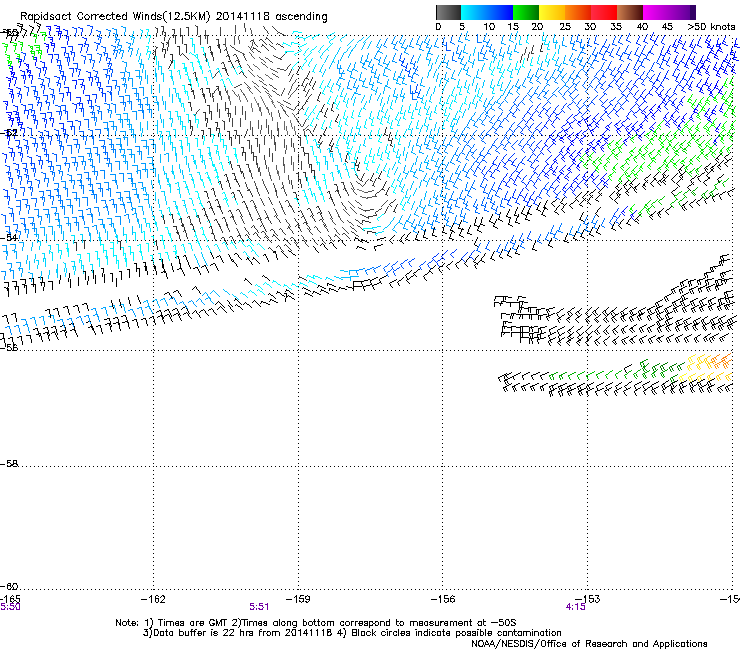Click the '-60' latitude axis label
This screenshot has height=650, width=740.
click(9, 587)
